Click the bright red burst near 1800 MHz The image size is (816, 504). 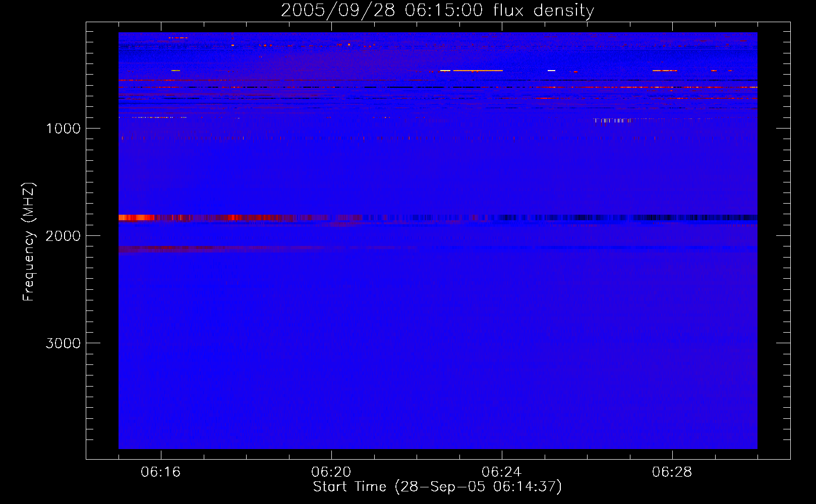pyautogui.click(x=137, y=218)
